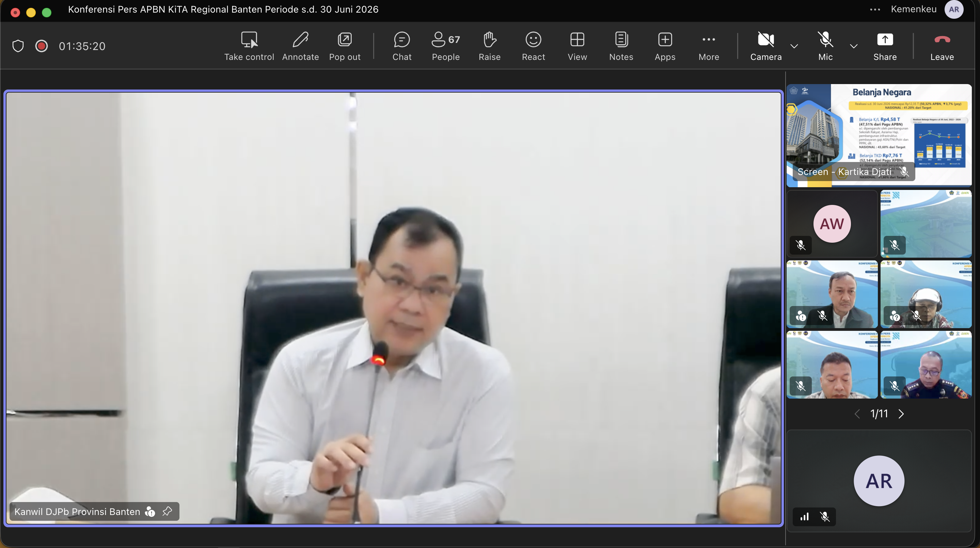Expand camera options chevron
Image resolution: width=980 pixels, height=548 pixels.
click(794, 46)
